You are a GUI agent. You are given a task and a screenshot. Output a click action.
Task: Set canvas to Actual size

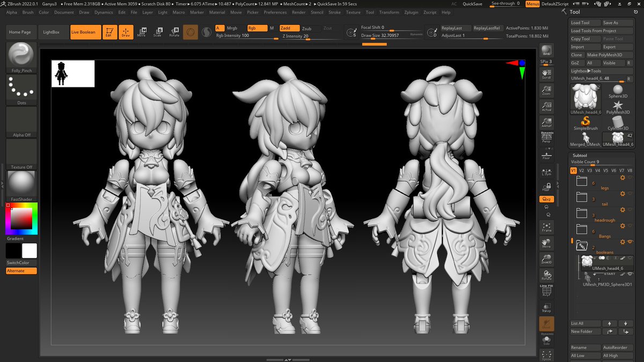click(546, 106)
